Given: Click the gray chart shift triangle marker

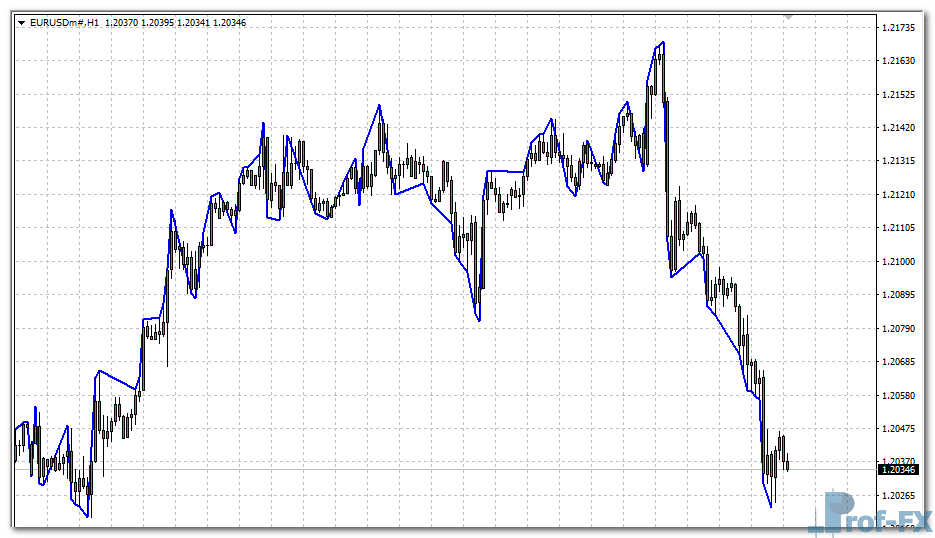Looking at the screenshot, I should click(788, 17).
